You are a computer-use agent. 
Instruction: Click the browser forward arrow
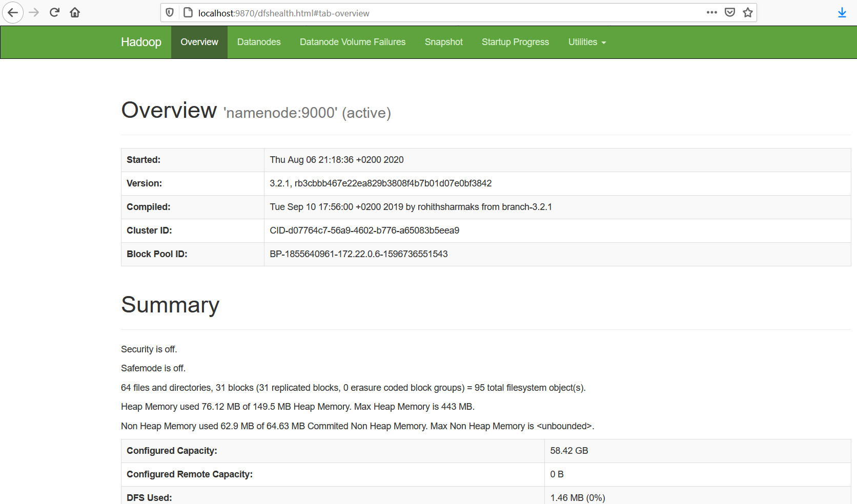(x=34, y=13)
